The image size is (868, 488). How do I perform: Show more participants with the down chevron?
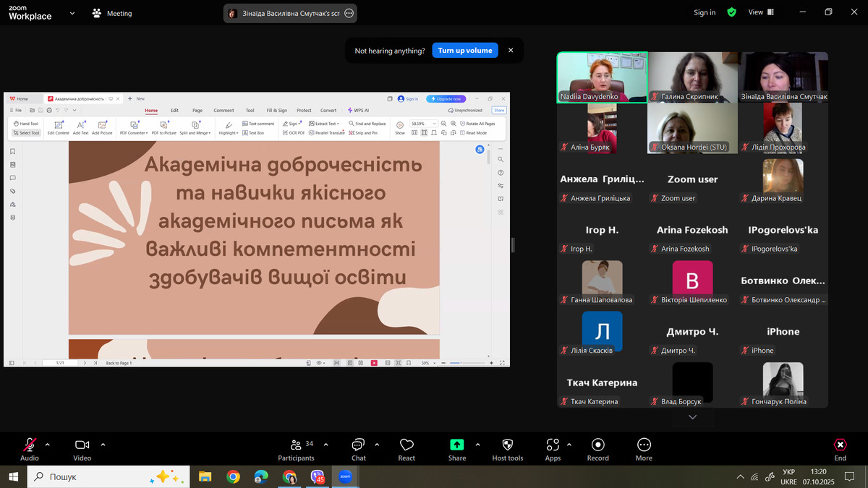[x=692, y=417]
